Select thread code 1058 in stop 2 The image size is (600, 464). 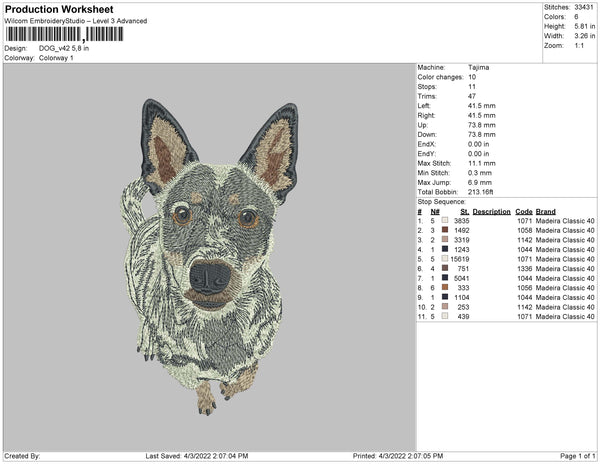525,230
